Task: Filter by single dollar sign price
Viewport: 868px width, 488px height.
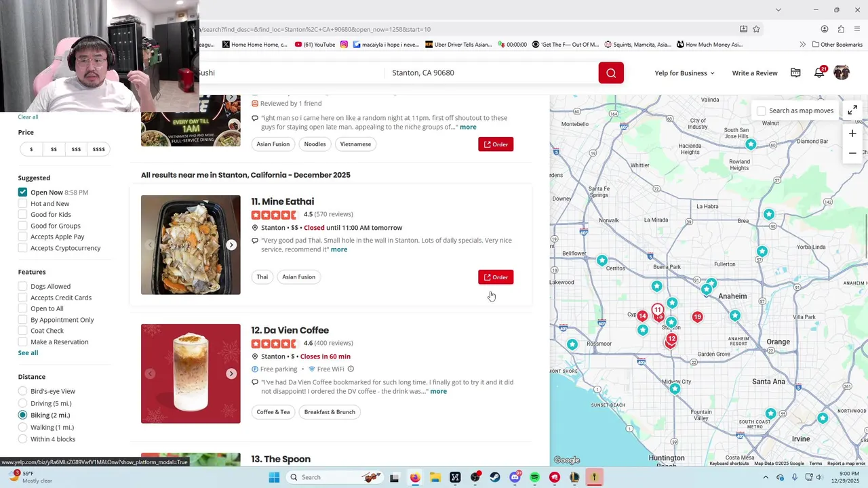Action: tap(31, 149)
